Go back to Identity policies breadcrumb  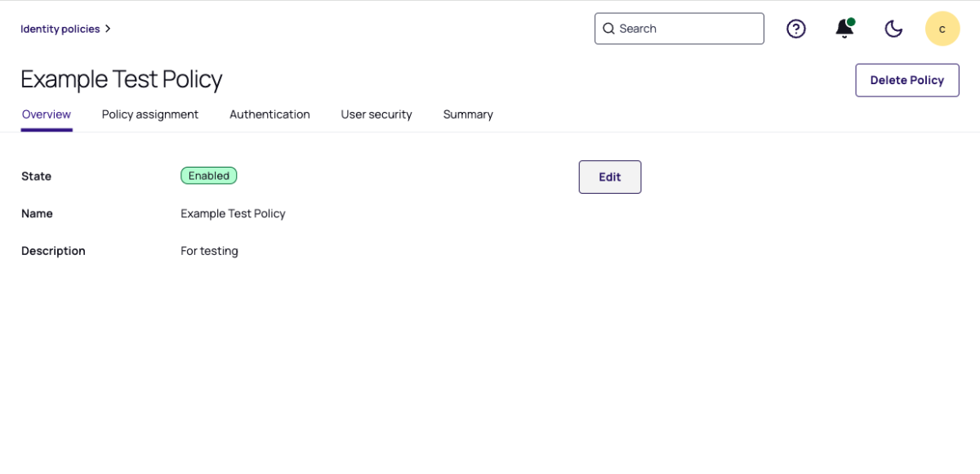pyautogui.click(x=60, y=29)
